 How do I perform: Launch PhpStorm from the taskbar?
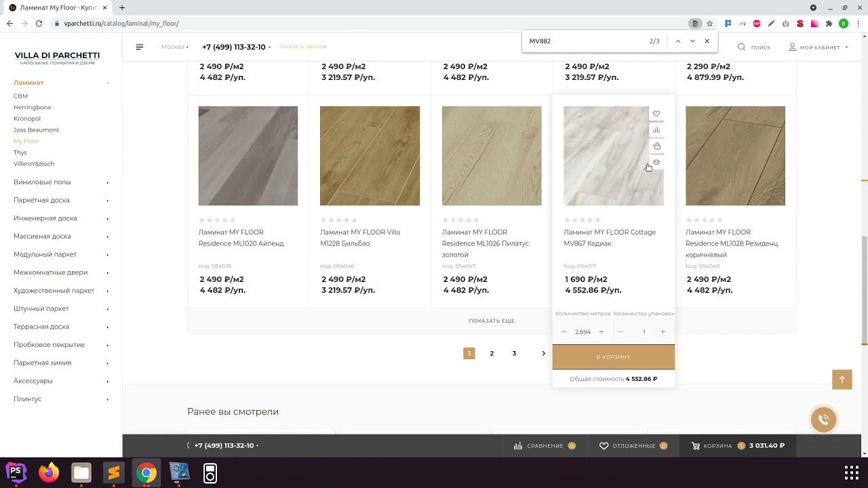(16, 472)
